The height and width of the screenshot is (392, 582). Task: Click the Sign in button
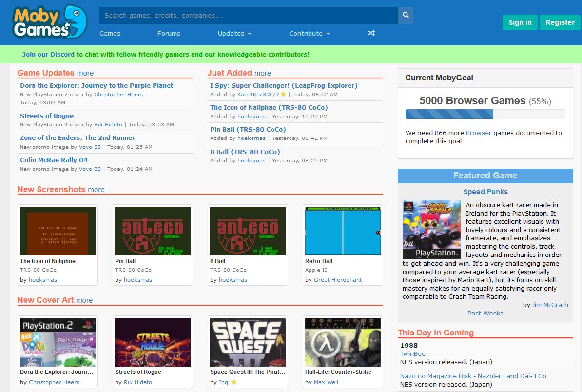pos(520,22)
